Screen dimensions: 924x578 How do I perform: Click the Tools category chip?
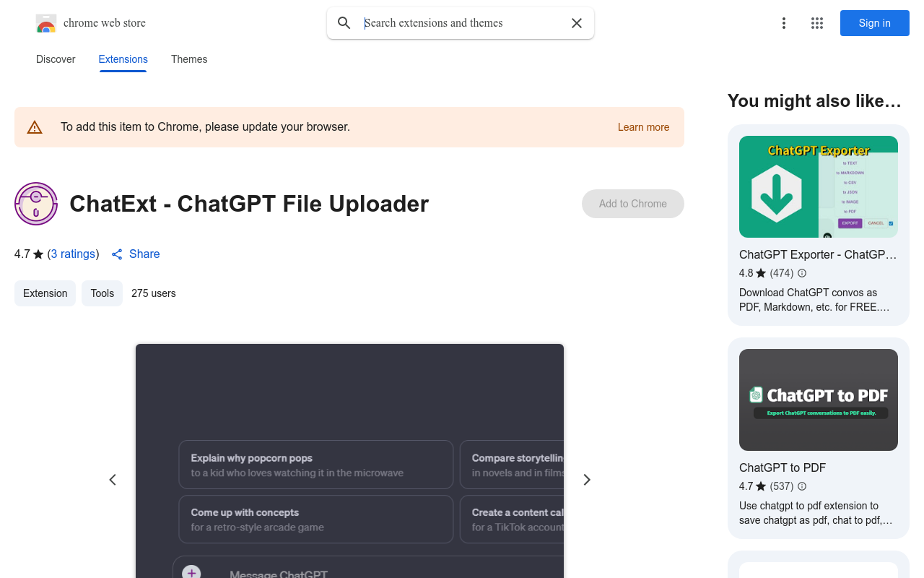pyautogui.click(x=103, y=293)
